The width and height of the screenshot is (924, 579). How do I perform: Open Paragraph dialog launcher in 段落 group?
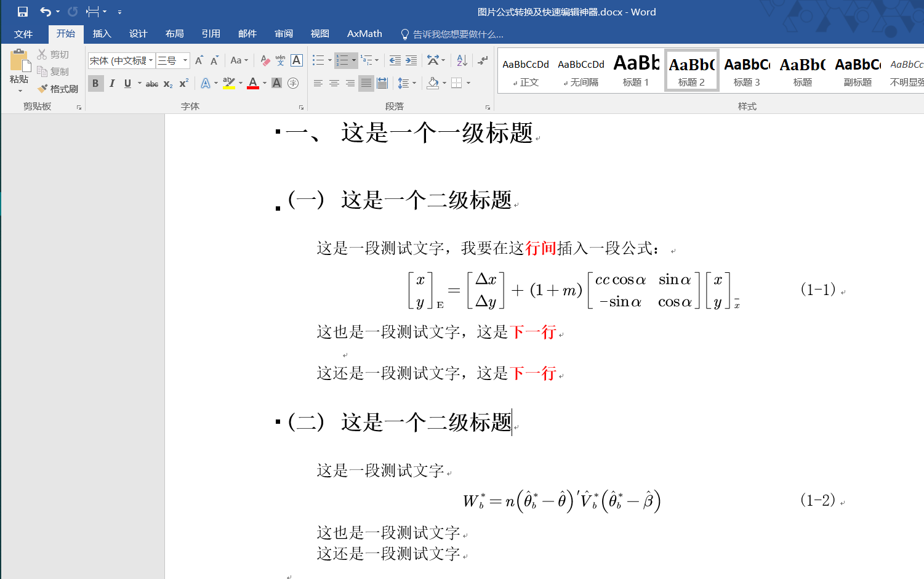click(x=488, y=107)
